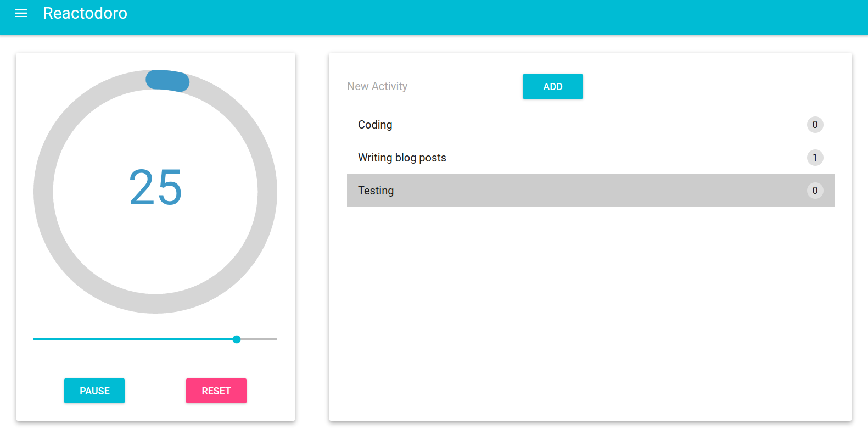Click the blue progress arc on timer ring
This screenshot has height=435, width=868.
(167, 80)
